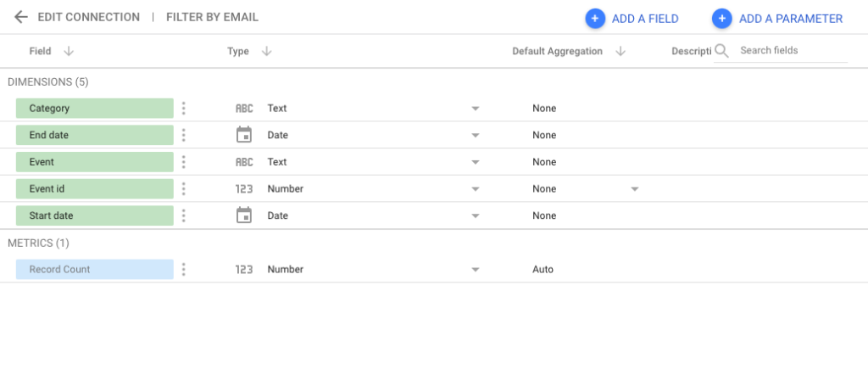This screenshot has height=386, width=868.
Task: Click the search magnifier icon
Action: pos(721,51)
